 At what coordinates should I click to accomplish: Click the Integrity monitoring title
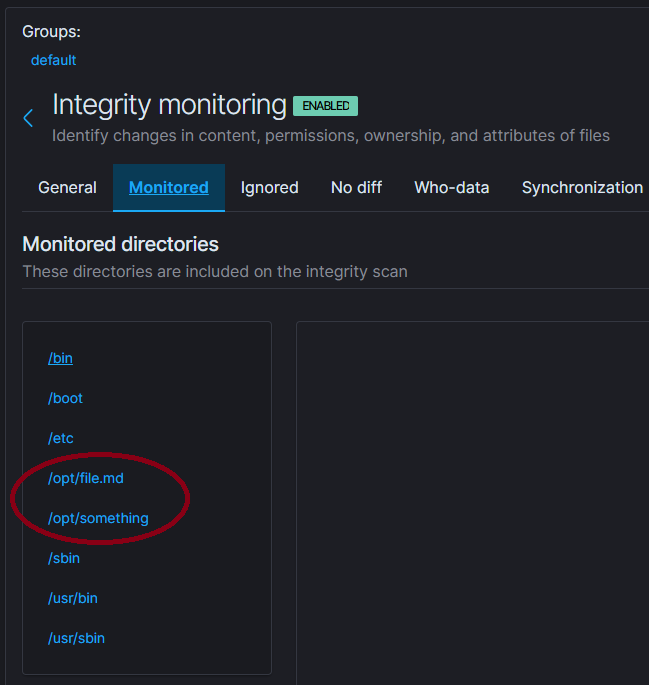click(169, 105)
